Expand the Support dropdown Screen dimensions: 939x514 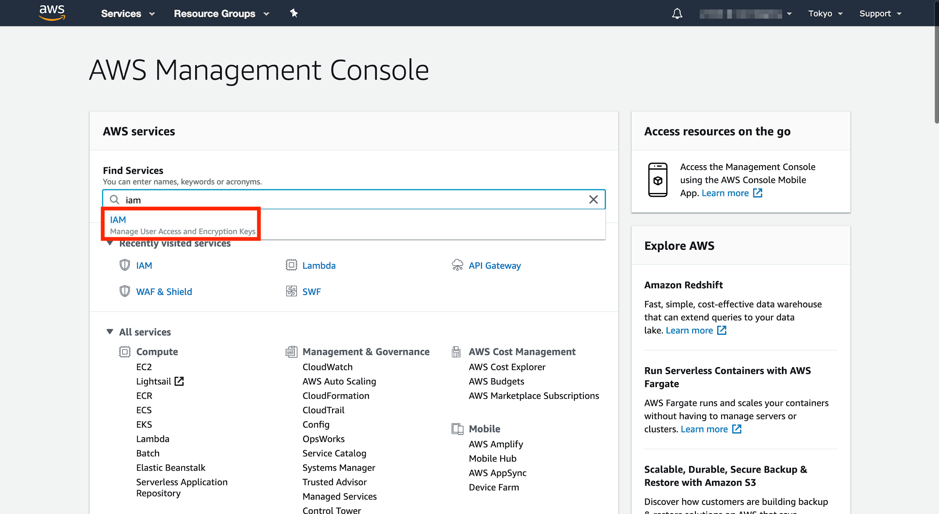click(880, 14)
